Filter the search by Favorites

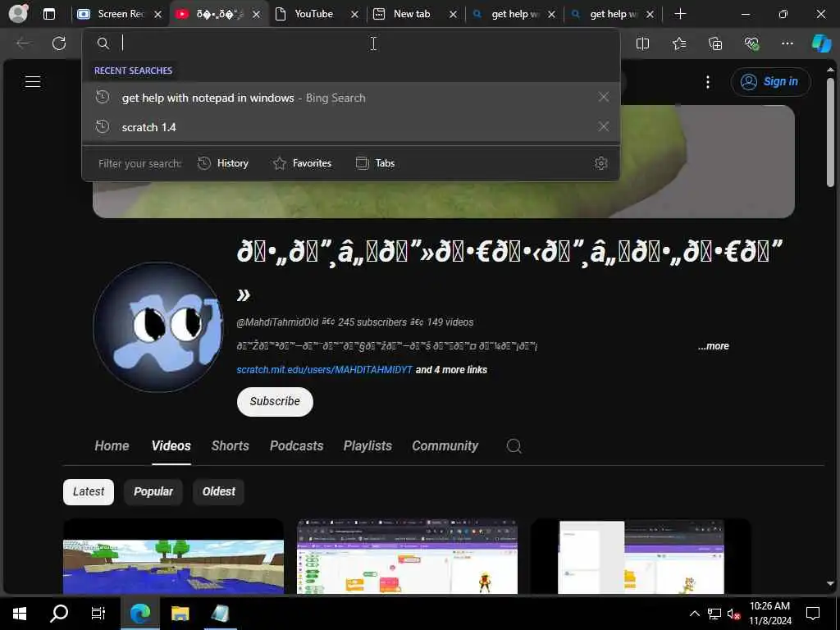pyautogui.click(x=302, y=163)
